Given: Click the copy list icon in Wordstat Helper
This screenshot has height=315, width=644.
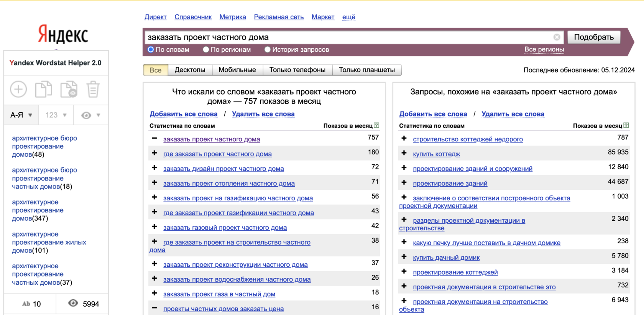Looking at the screenshot, I should (x=44, y=89).
